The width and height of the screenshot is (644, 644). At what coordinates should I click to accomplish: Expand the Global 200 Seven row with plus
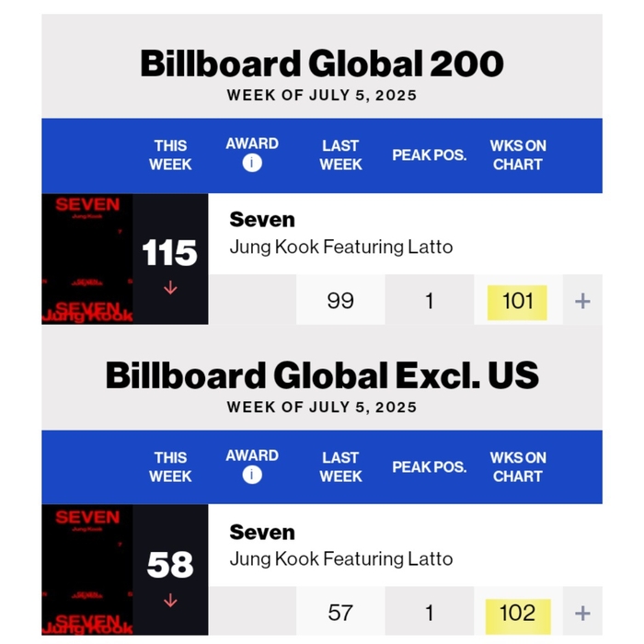(582, 301)
